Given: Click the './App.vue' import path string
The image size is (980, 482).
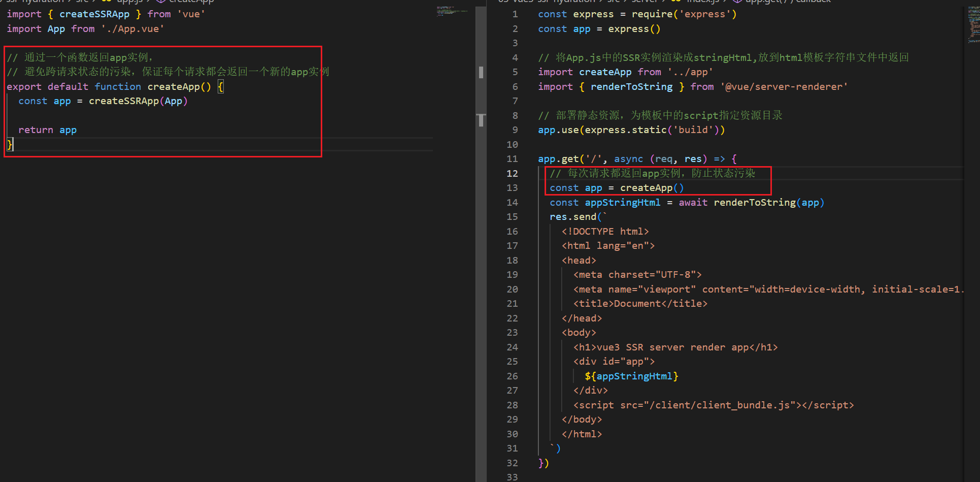Looking at the screenshot, I should (132, 29).
